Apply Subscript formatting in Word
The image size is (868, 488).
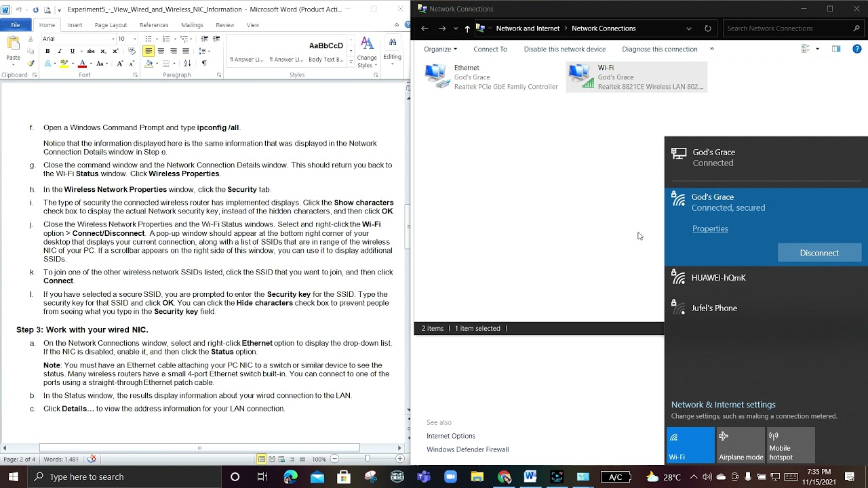point(102,51)
